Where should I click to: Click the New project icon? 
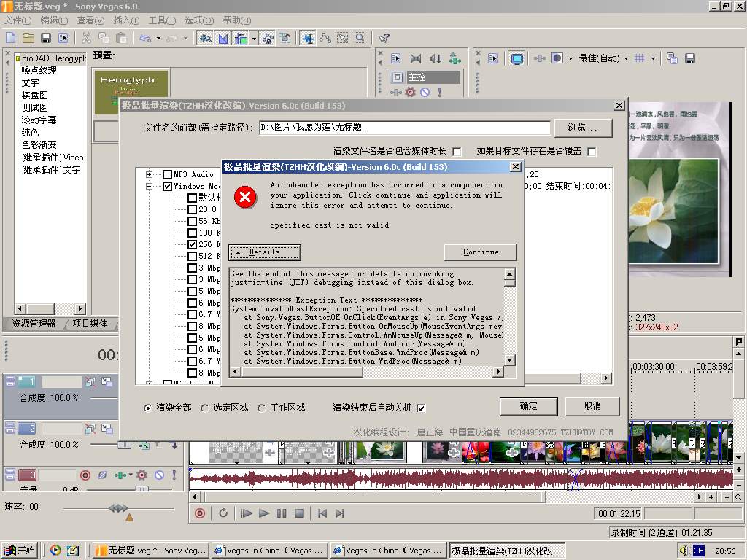point(10,38)
